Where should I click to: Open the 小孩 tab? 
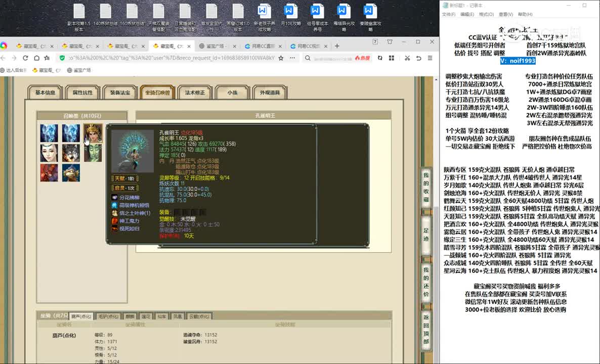[232, 93]
